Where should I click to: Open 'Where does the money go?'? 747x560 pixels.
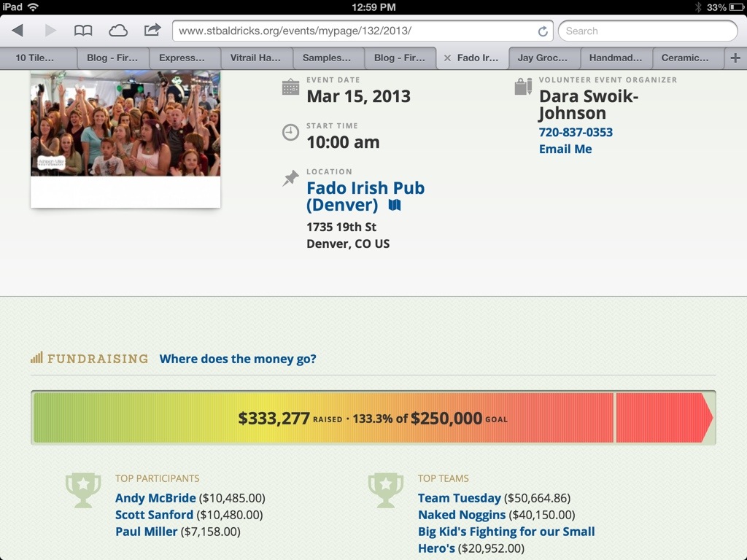[238, 359]
